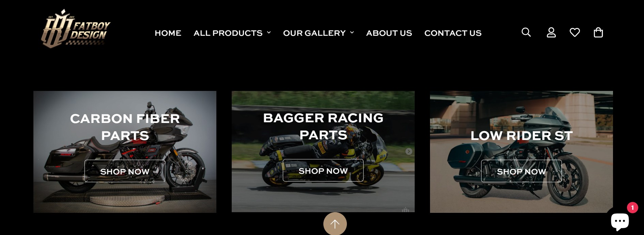Open the Contact Us page
This screenshot has height=235, width=644.
tap(453, 33)
